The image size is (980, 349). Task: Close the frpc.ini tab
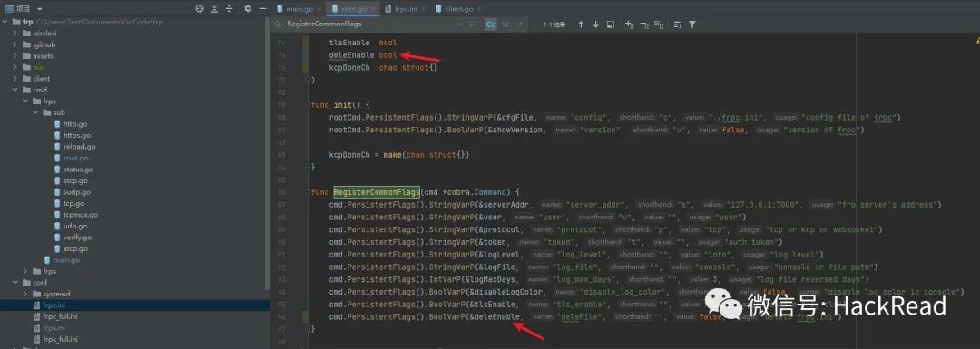point(423,9)
